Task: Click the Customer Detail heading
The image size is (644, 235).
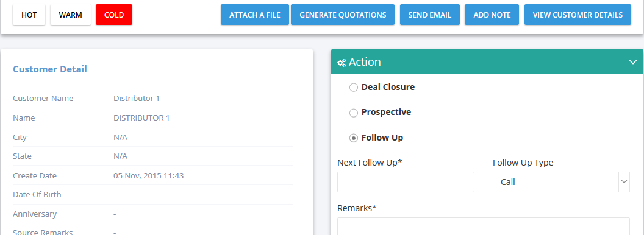Action: (50, 69)
